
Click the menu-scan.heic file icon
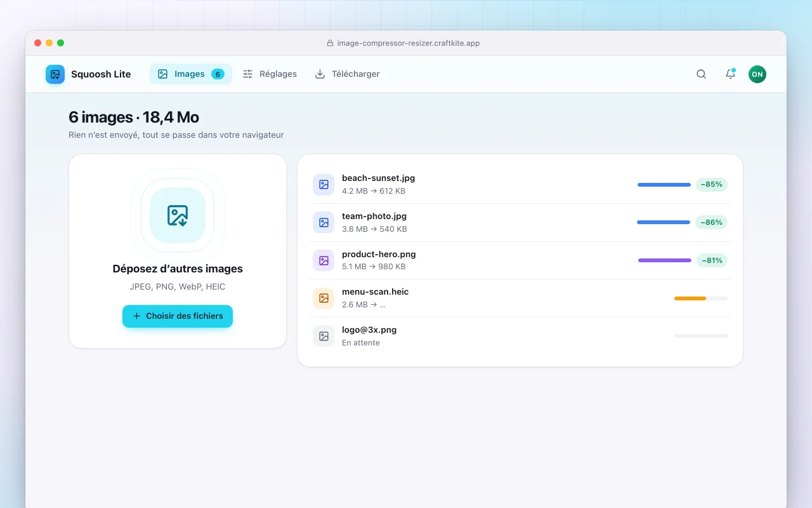click(324, 298)
